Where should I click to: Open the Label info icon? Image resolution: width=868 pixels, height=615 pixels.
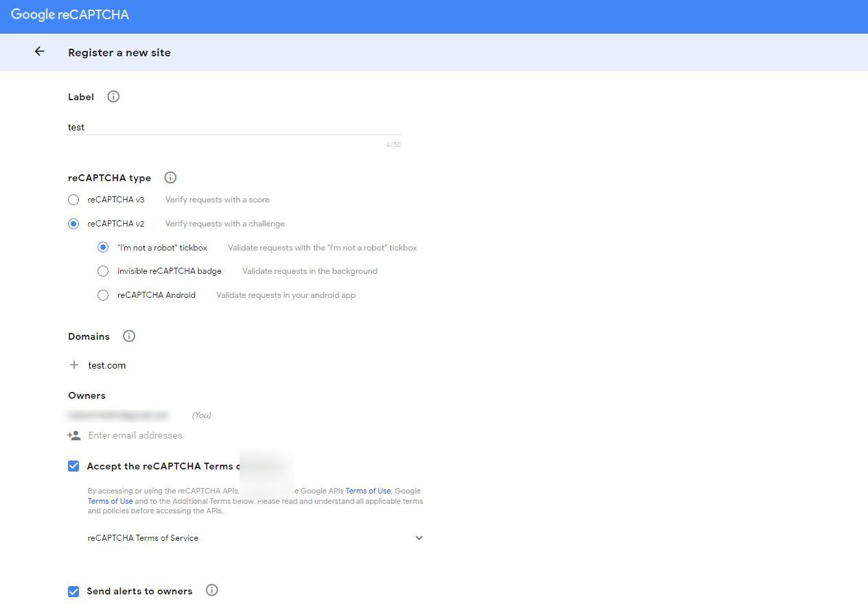click(113, 97)
